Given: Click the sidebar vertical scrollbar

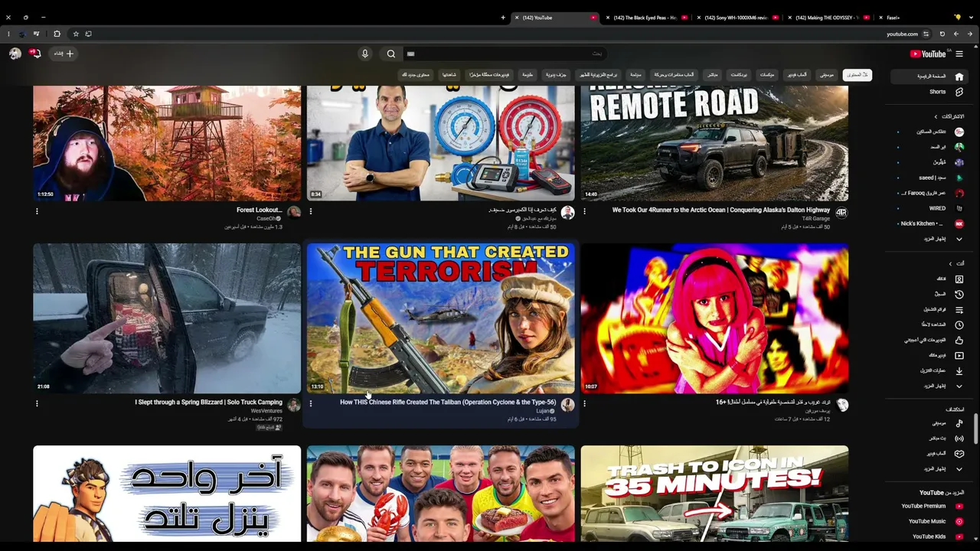Looking at the screenshot, I should pyautogui.click(x=975, y=429).
